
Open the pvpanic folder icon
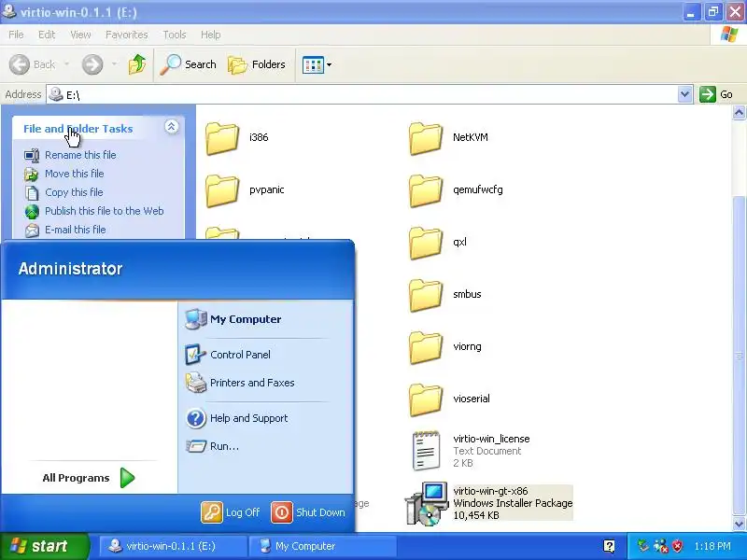pos(222,190)
